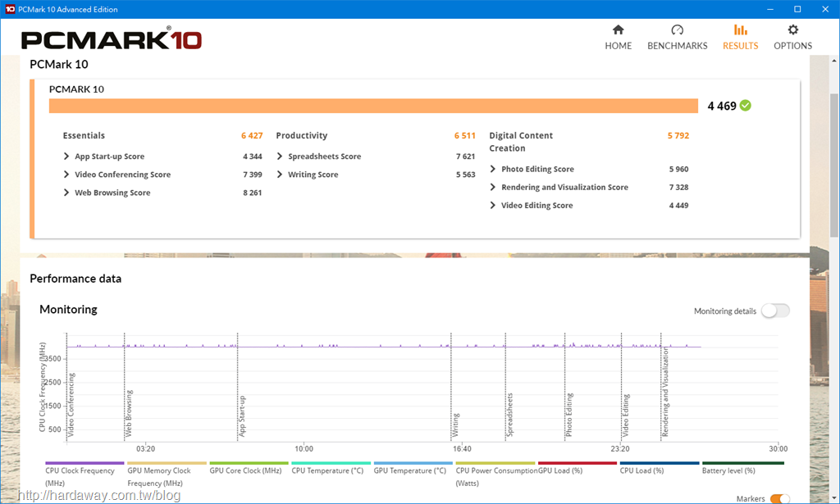Screen dimensions: 840x504
Task: Click the vertical scrollbar thumb
Action: pyautogui.click(x=834, y=164)
